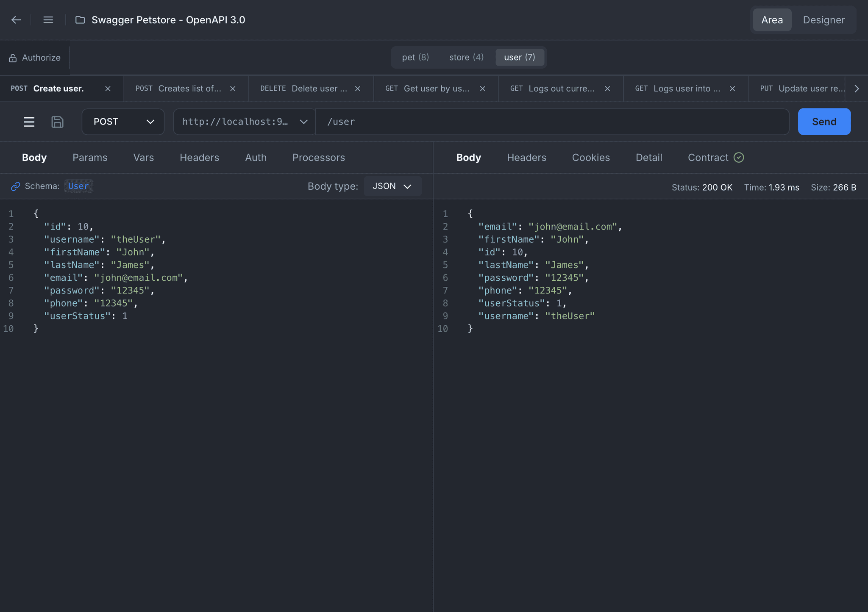Click the "username" line in response body
The image size is (868, 612).
tap(537, 316)
